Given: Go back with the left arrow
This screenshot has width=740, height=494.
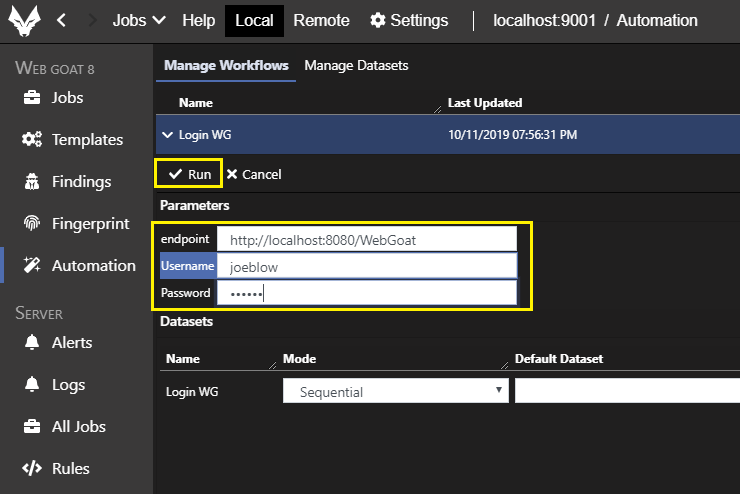Looking at the screenshot, I should [x=61, y=20].
